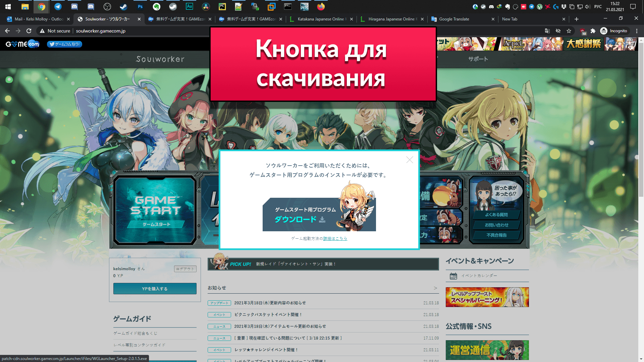Click the Incognito profile indicator
Screen dimensions: 644x362
pyautogui.click(x=614, y=31)
